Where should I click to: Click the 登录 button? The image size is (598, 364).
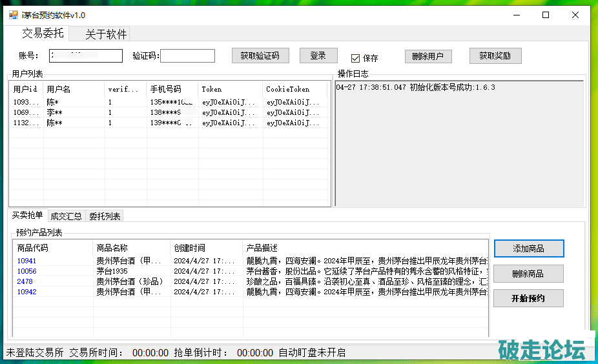coord(318,56)
